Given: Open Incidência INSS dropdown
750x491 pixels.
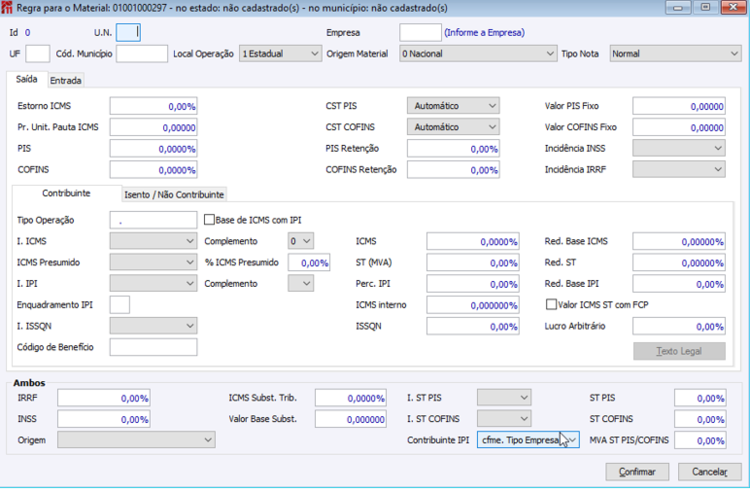Looking at the screenshot, I should [679, 148].
